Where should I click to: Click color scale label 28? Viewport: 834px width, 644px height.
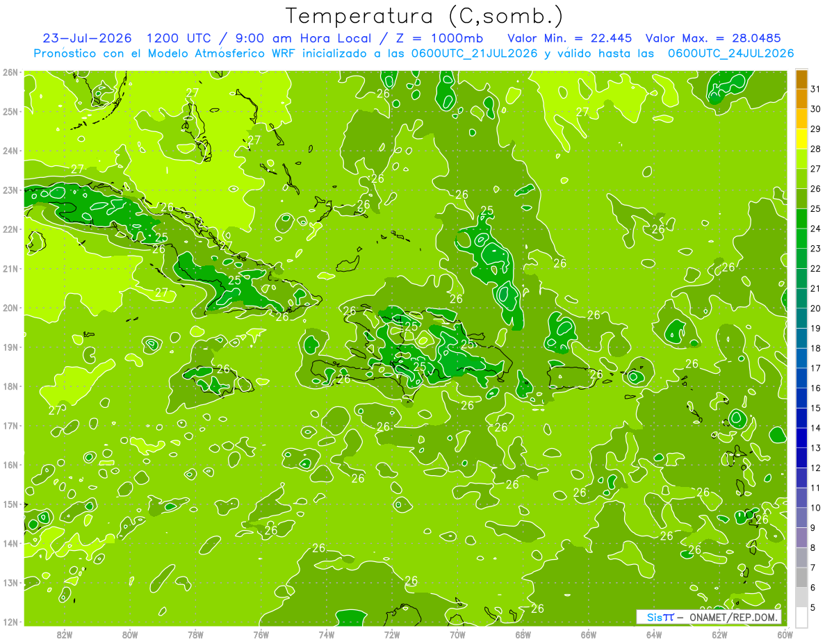(x=816, y=149)
